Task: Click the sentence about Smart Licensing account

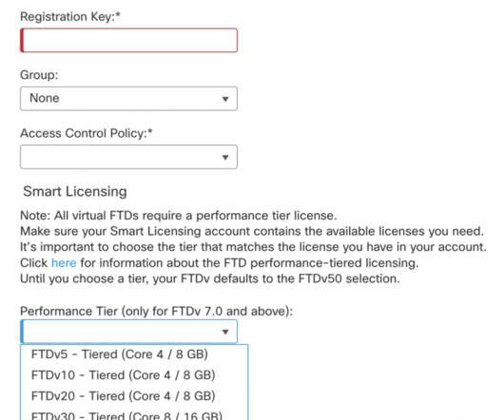Action: click(252, 231)
